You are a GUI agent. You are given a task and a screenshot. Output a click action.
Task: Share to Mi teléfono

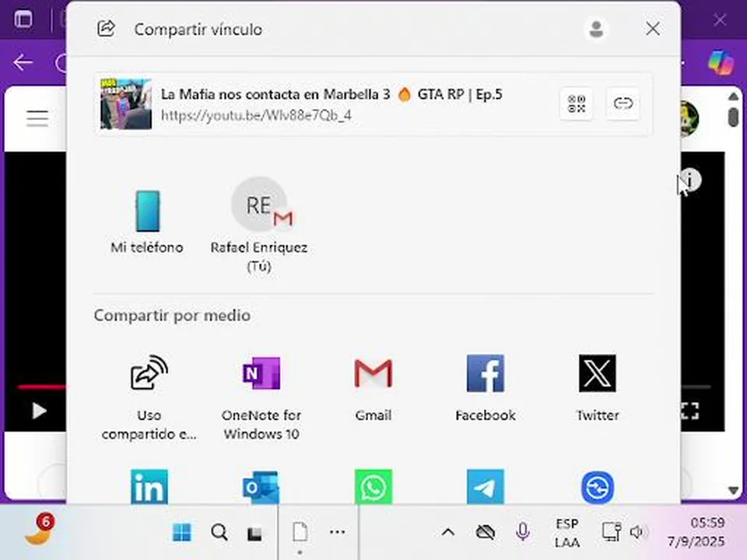pyautogui.click(x=147, y=222)
